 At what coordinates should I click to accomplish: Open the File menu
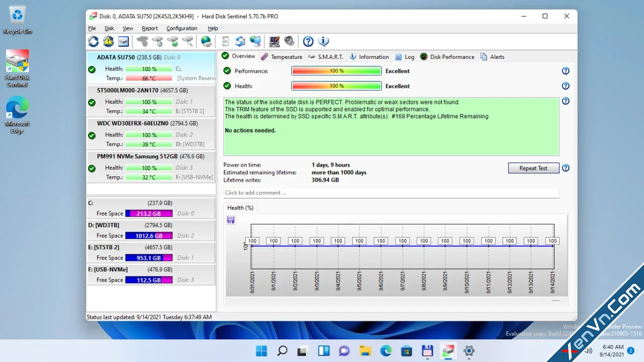(92, 29)
